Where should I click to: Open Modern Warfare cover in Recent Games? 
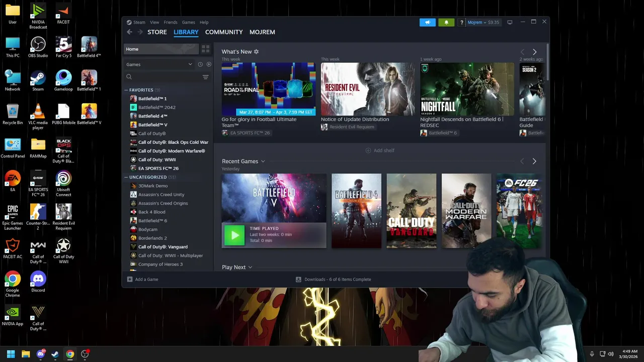[466, 211]
